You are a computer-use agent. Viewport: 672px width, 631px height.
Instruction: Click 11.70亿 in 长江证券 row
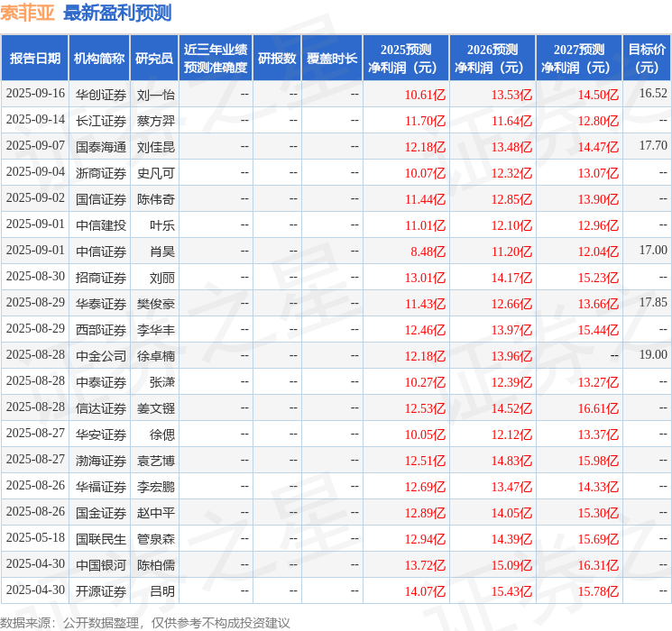425,121
